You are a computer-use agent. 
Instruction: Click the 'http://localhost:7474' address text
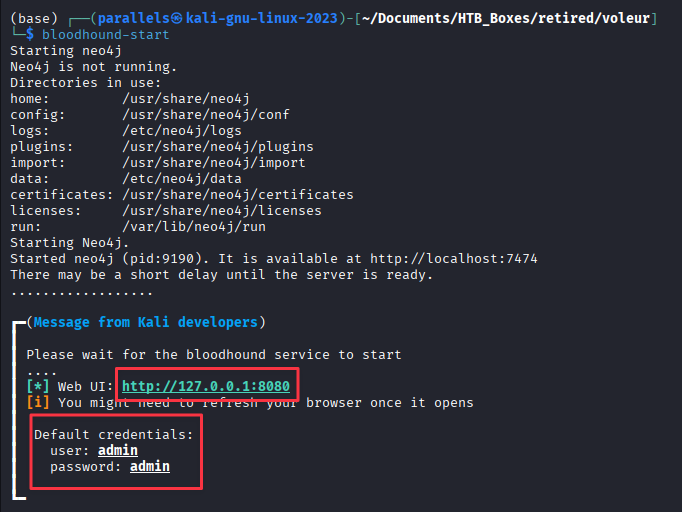pos(454,259)
